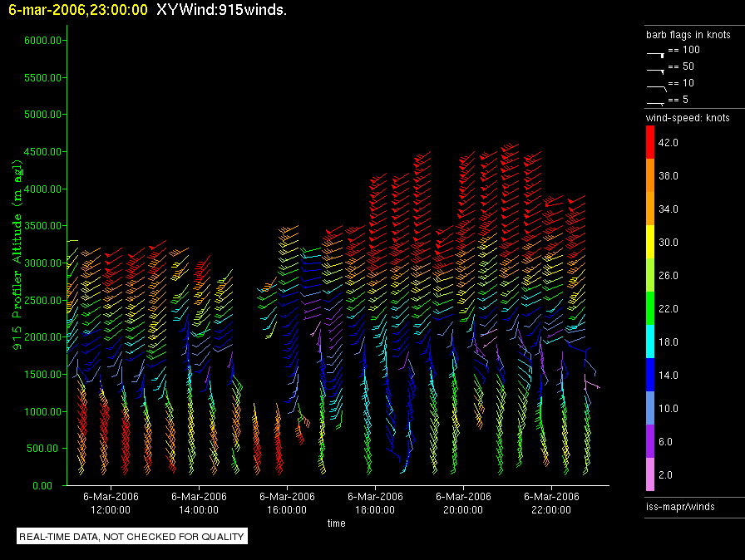Click the yellow 6-mar-2006,23:00:00 timestamp

(77, 11)
